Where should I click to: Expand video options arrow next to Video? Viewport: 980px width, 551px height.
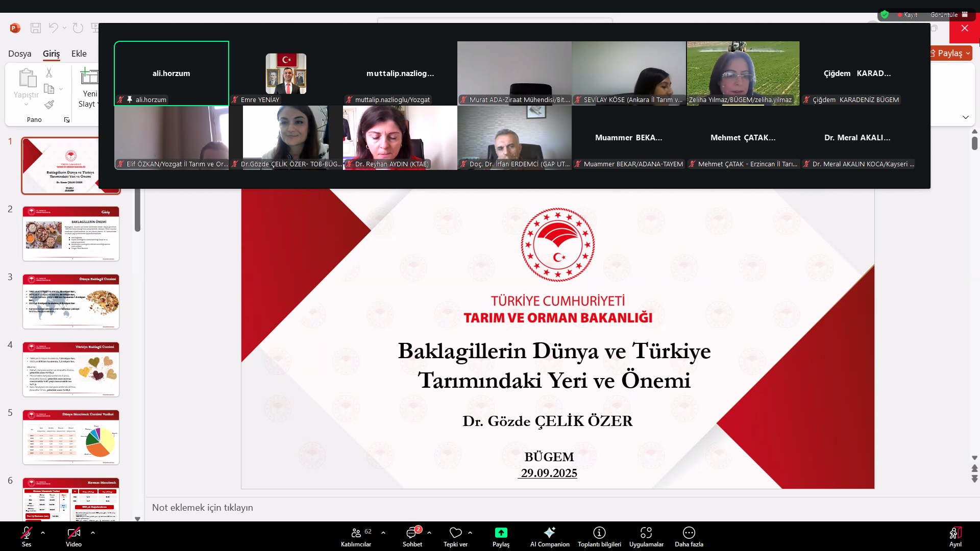(x=93, y=533)
